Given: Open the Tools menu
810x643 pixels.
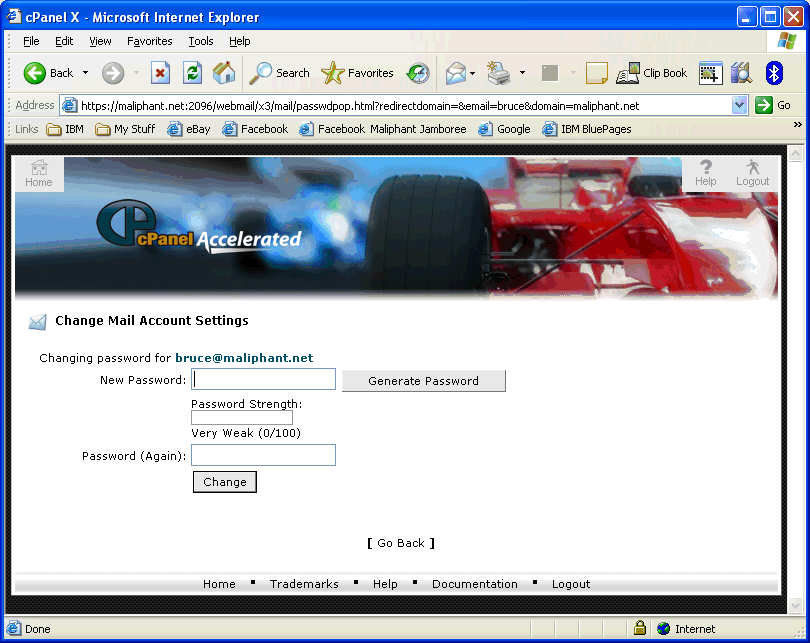Looking at the screenshot, I should click(x=201, y=41).
